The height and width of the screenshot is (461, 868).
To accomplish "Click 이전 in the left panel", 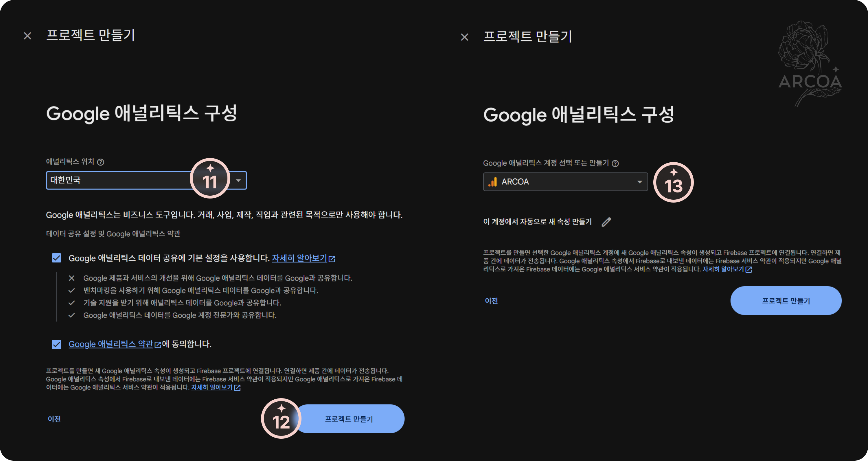I will pyautogui.click(x=54, y=419).
